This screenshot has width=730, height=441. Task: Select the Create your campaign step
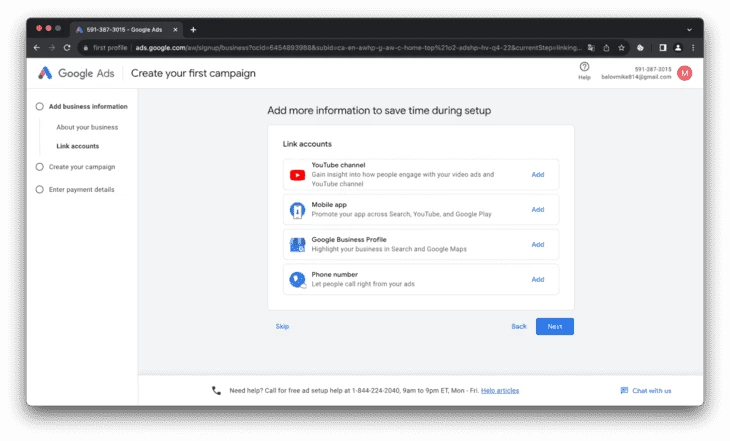coord(76,167)
